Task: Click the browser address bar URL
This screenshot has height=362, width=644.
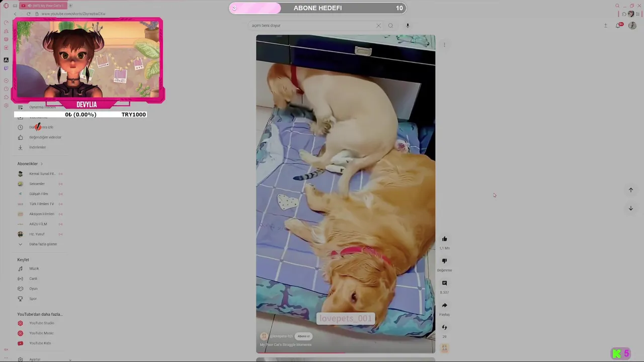Action: point(73,14)
